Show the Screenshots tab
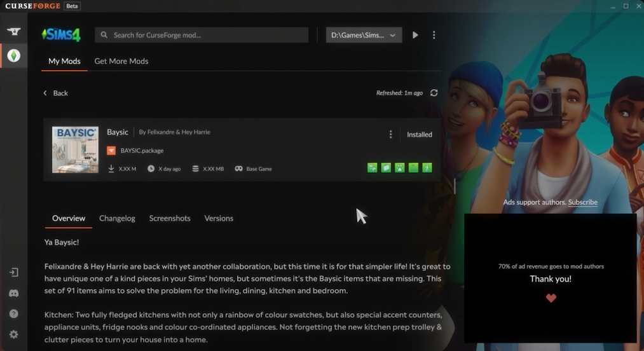 tap(170, 218)
